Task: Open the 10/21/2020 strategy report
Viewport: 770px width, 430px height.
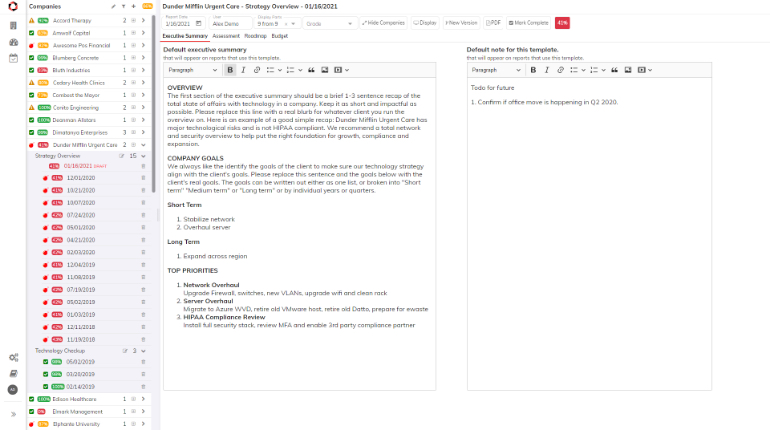Action: 81,190
